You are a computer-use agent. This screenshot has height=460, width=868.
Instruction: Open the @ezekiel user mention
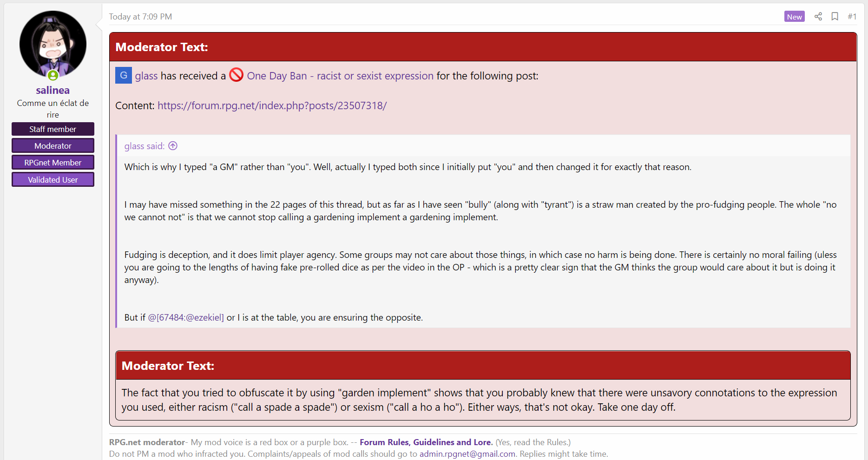coord(186,317)
